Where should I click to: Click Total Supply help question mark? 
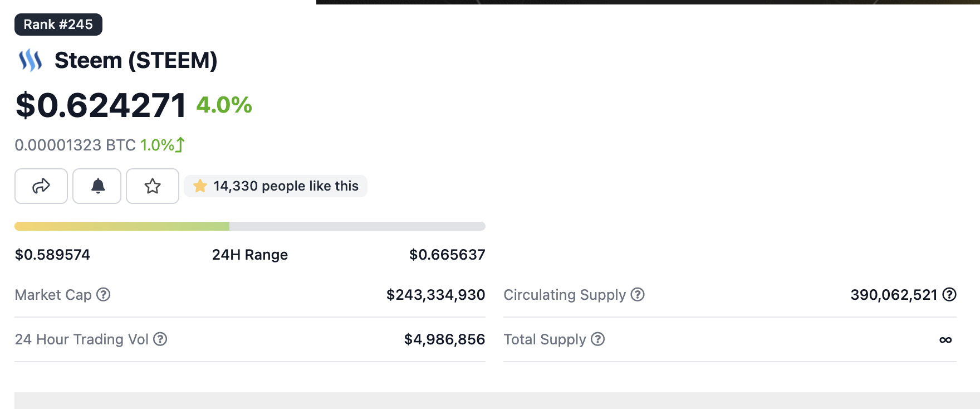(598, 339)
